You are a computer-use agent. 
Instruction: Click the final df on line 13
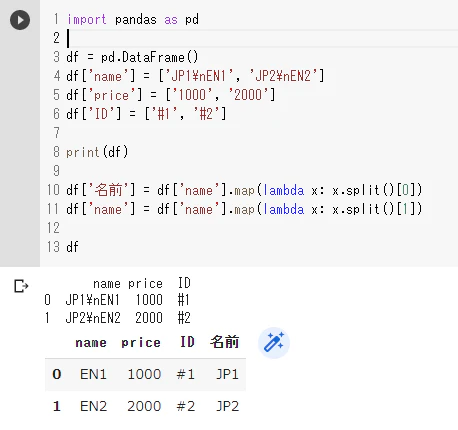coord(72,247)
